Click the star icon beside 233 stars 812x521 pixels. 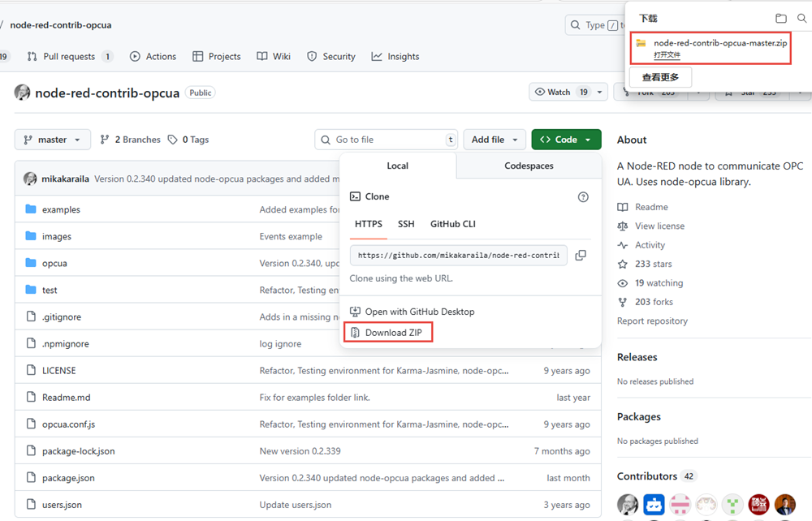tap(623, 265)
